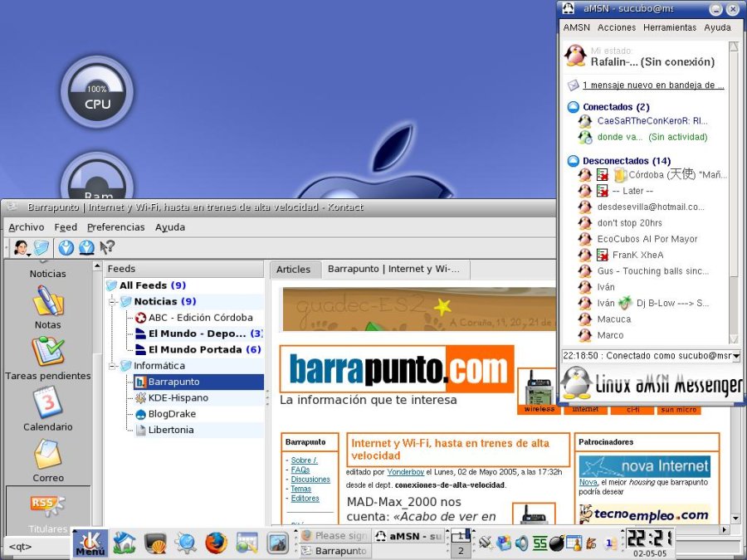Open Correo in the Kontact sidebar
The image size is (747, 560).
[x=47, y=460]
